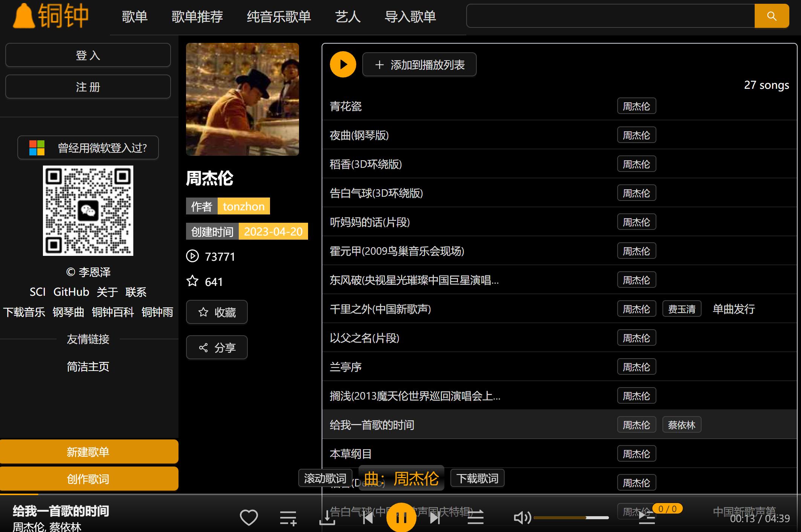The width and height of the screenshot is (801, 532).
Task: Select song 夜曲(钢琴版)
Action: [x=359, y=135]
